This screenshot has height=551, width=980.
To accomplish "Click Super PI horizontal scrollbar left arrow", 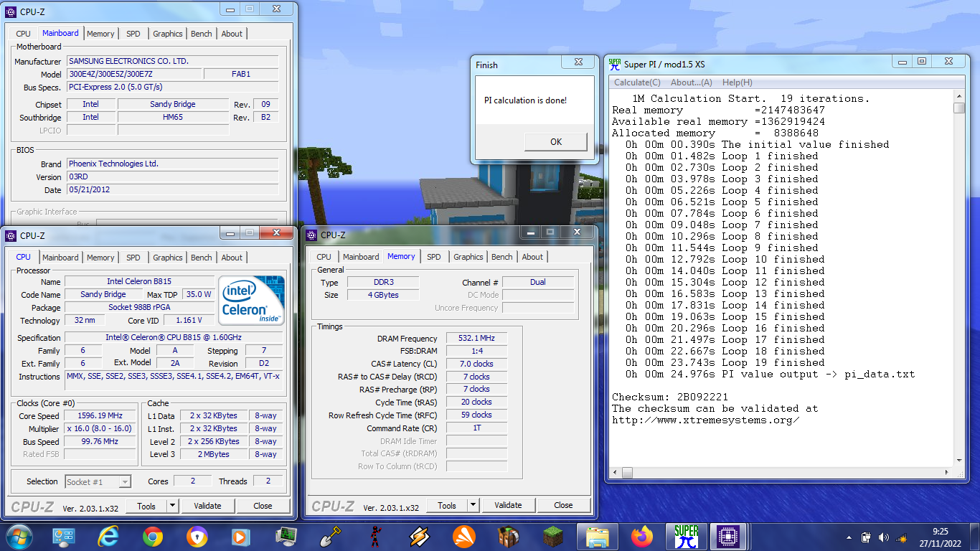I will pos(614,473).
